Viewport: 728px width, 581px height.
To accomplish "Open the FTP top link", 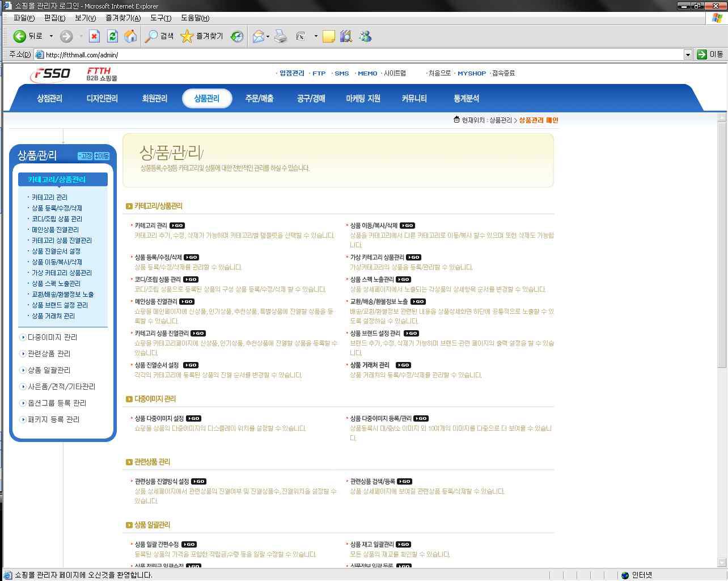I will click(x=319, y=73).
